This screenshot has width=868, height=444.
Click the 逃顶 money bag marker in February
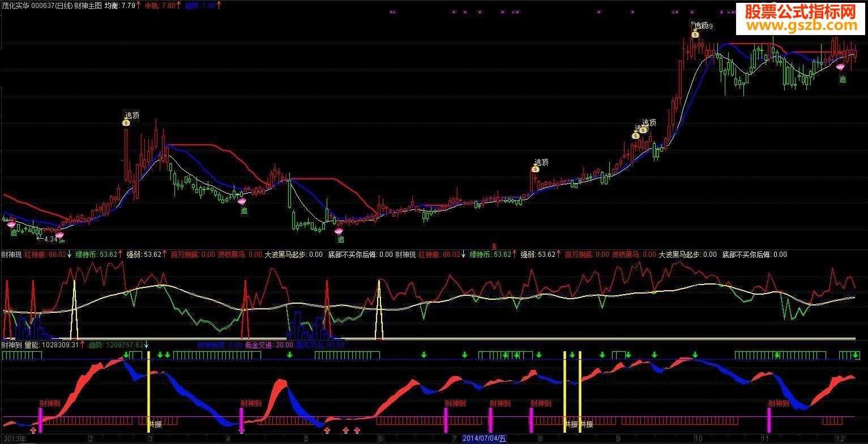pyautogui.click(x=126, y=122)
